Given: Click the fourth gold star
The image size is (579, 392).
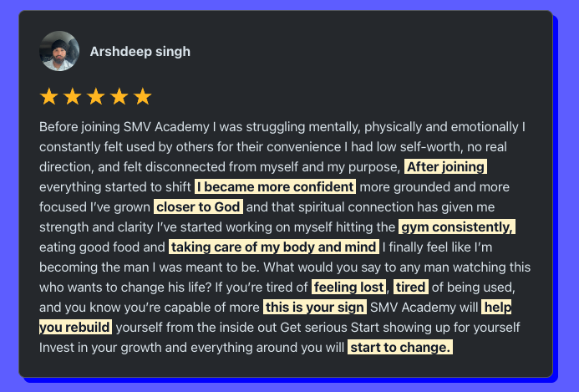Looking at the screenshot, I should point(119,96).
